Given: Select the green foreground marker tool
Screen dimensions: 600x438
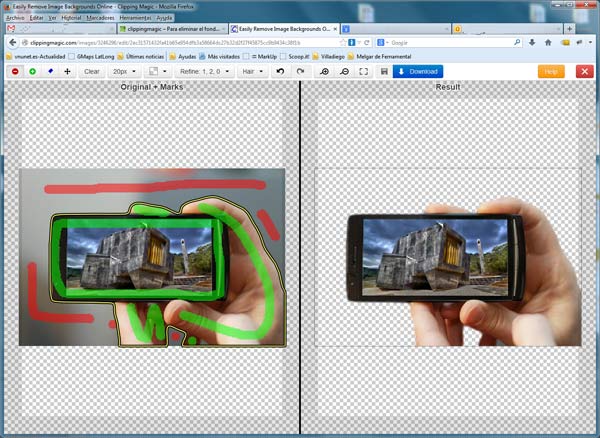Looking at the screenshot, I should pos(32,72).
